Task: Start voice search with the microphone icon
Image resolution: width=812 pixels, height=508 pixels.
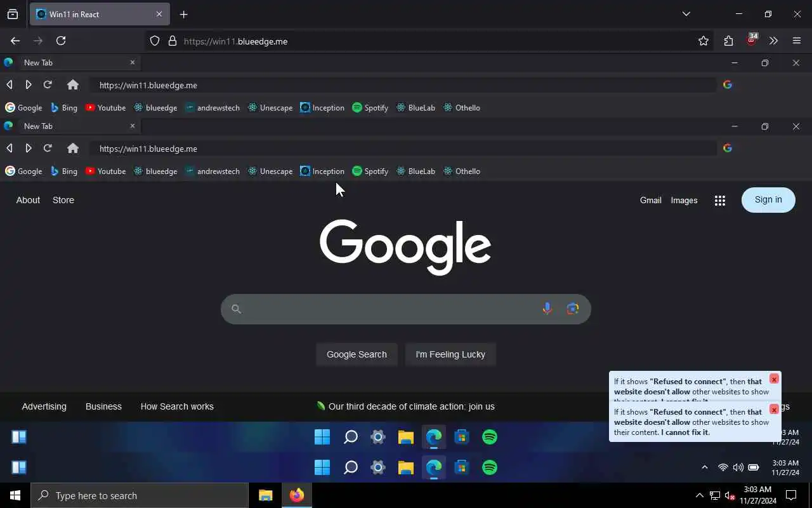Action: coord(547,309)
